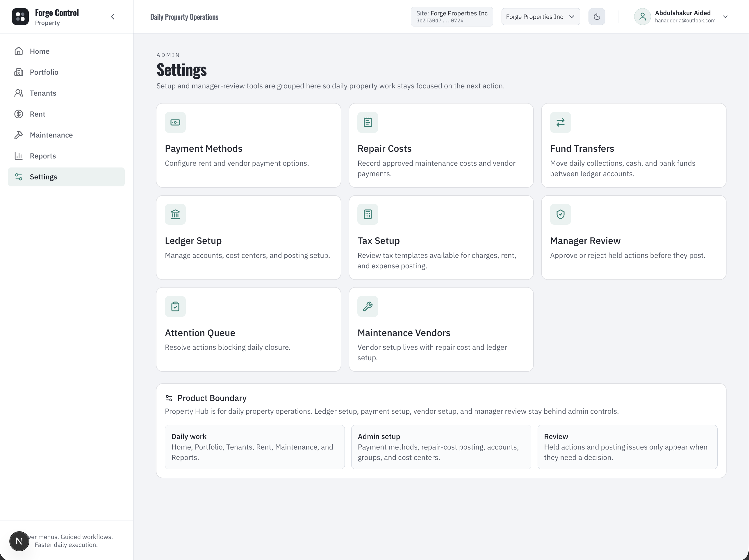The height and width of the screenshot is (560, 749).
Task: Open the Forge Properties Inc company dropdown
Action: [541, 17]
